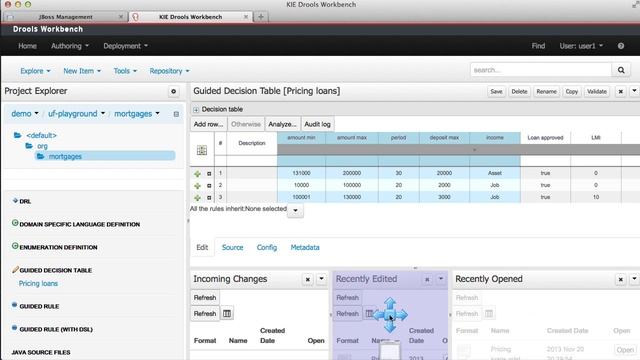Switch to the Edit tab
This screenshot has width=640, height=360.
click(x=202, y=248)
